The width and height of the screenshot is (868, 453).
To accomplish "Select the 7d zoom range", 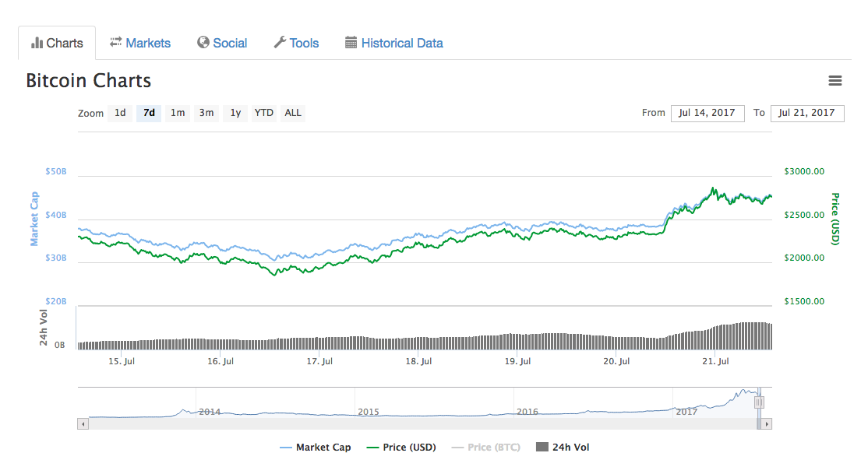I will tap(149, 113).
